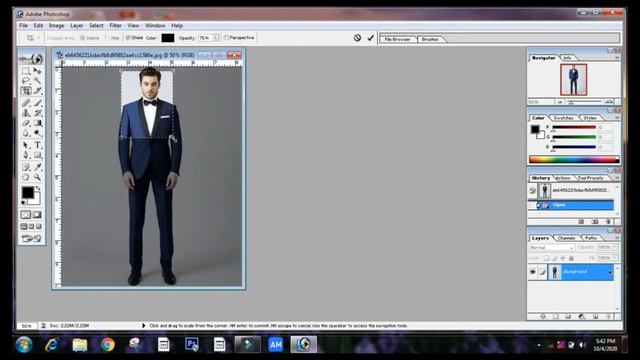Toggle history brush source for snapshot
This screenshot has height=360, width=640.
533,190
